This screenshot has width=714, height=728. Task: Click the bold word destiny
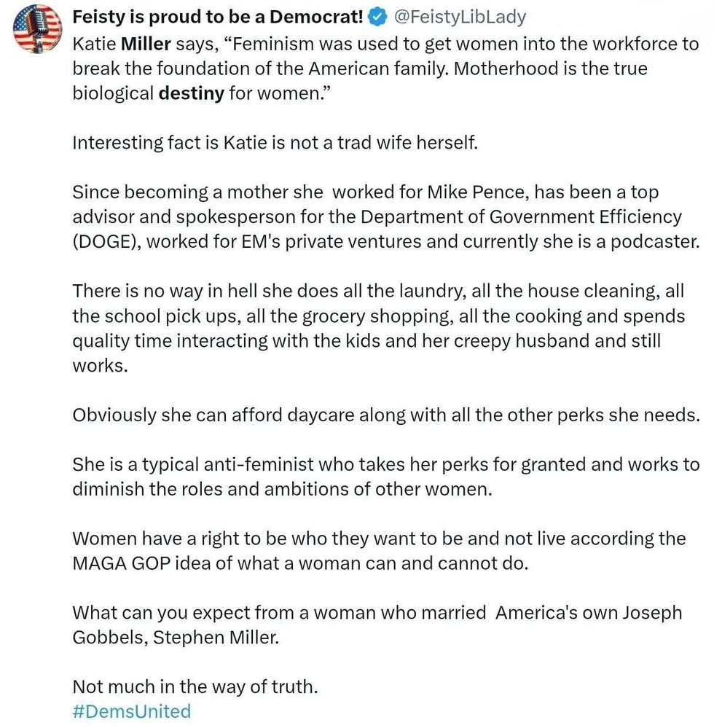pyautogui.click(x=192, y=94)
